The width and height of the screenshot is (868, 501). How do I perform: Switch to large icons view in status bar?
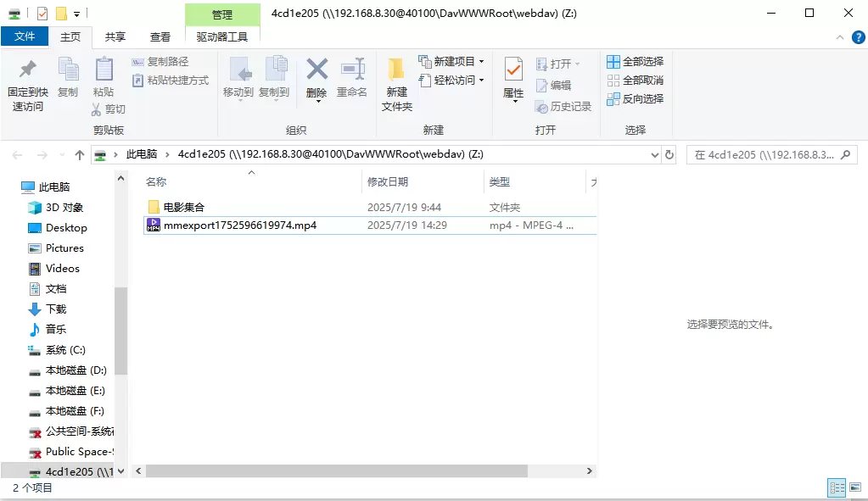[855, 487]
